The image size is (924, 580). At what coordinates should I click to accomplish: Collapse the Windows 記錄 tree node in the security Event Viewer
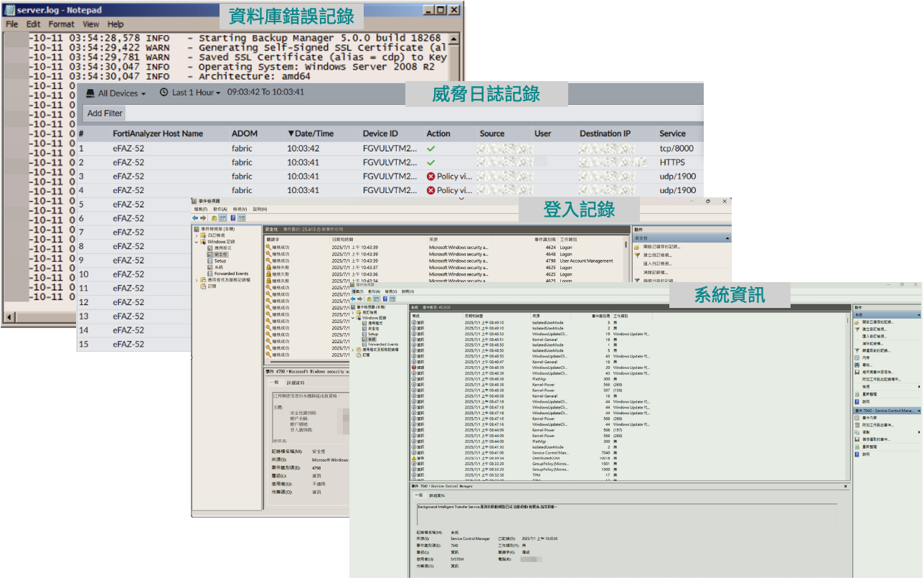[196, 242]
